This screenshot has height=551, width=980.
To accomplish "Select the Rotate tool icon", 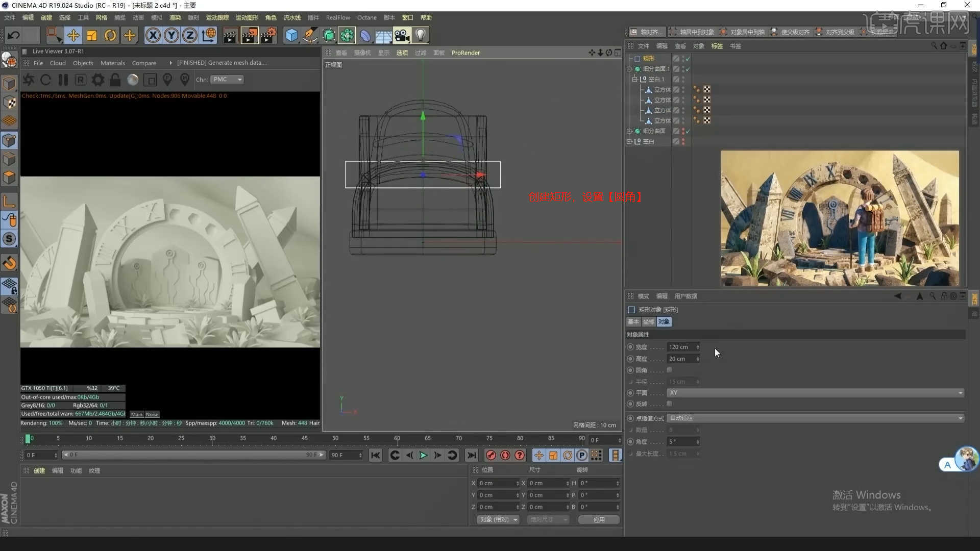I will (110, 35).
